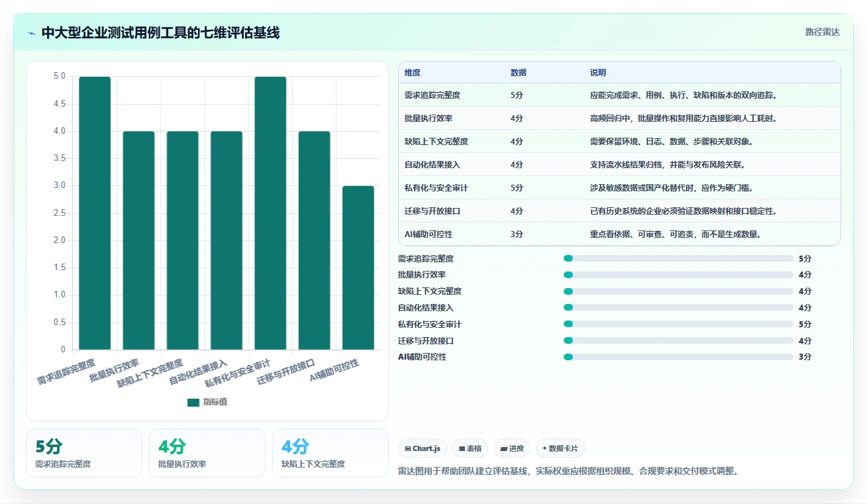Click 私有化与安全审计 cell in the table
The image size is (867, 504).
click(436, 188)
